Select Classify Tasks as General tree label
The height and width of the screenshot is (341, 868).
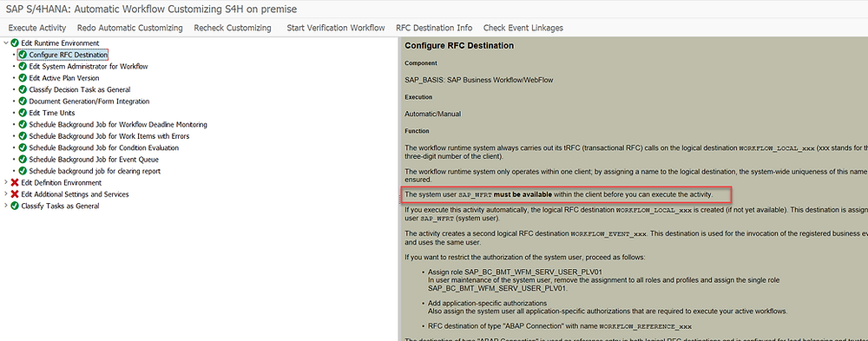[x=60, y=206]
